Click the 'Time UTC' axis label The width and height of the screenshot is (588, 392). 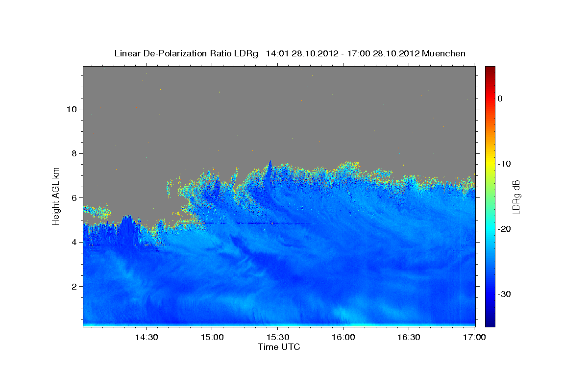point(279,347)
